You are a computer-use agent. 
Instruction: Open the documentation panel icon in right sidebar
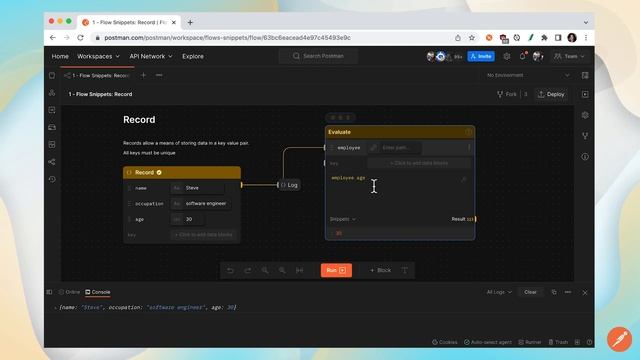click(x=585, y=94)
